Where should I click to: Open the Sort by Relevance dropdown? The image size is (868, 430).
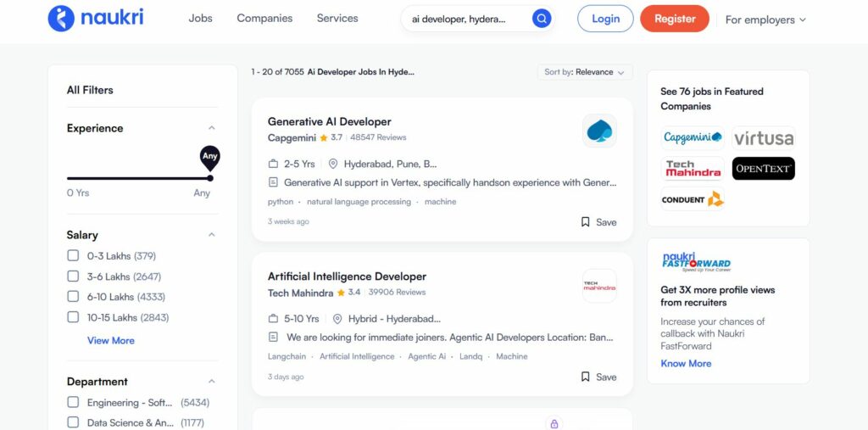tap(585, 72)
